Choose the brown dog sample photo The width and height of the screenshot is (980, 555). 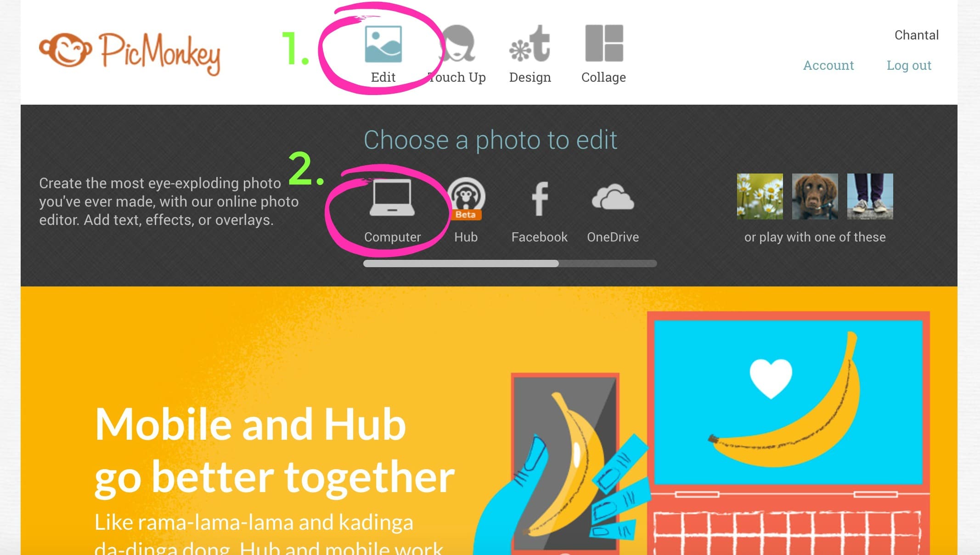[x=815, y=196]
